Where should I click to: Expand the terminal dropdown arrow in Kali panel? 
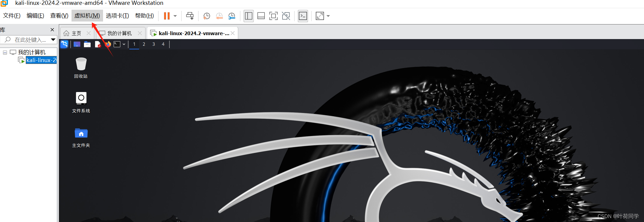click(124, 44)
